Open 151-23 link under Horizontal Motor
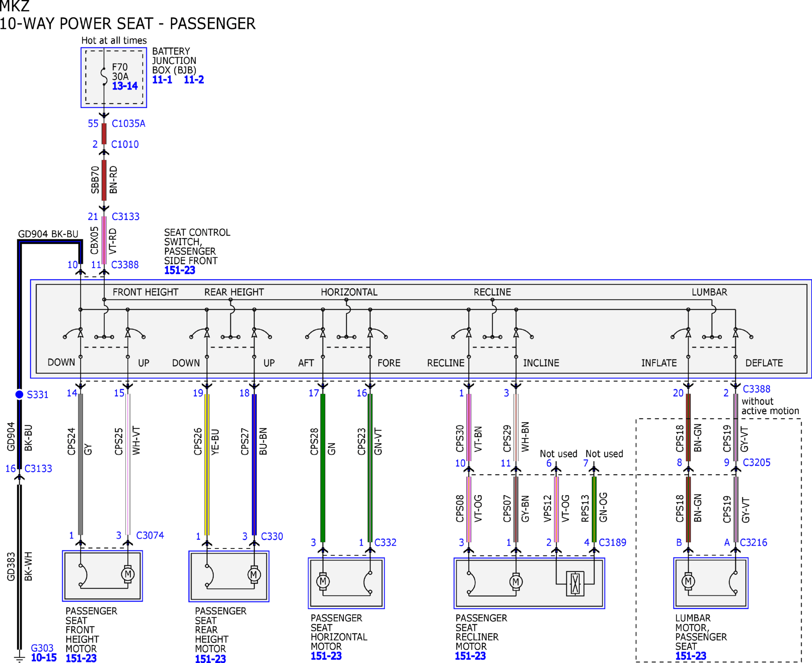812x663 pixels. [x=326, y=656]
